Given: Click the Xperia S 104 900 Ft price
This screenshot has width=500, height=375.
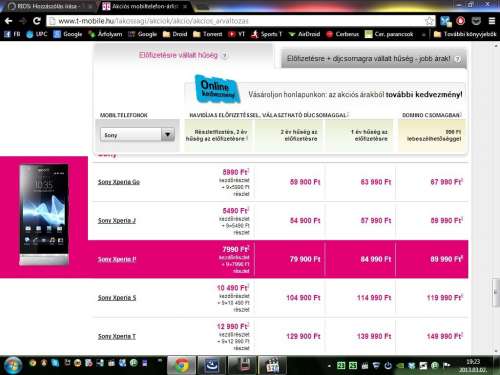Looking at the screenshot, I should click(303, 298).
